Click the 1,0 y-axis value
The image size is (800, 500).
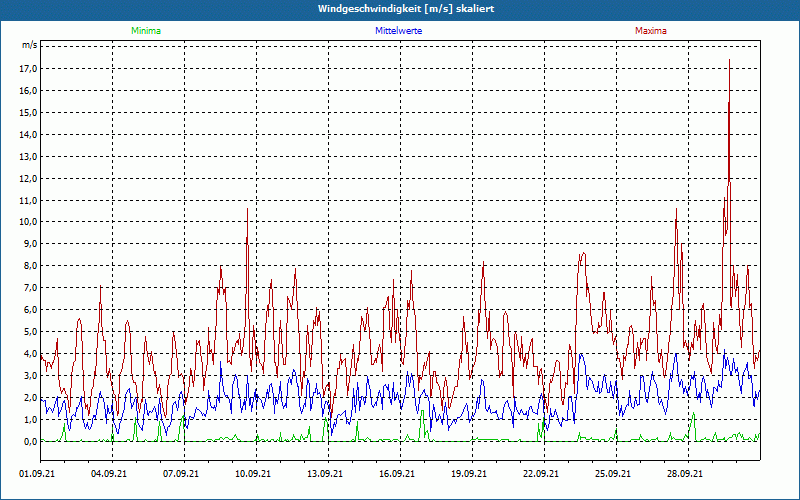[x=31, y=419]
